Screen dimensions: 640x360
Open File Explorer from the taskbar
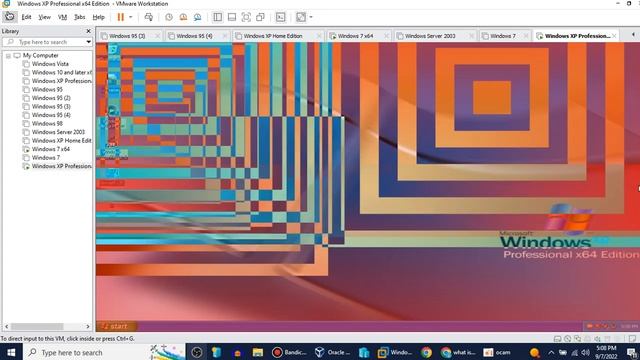pyautogui.click(x=258, y=352)
